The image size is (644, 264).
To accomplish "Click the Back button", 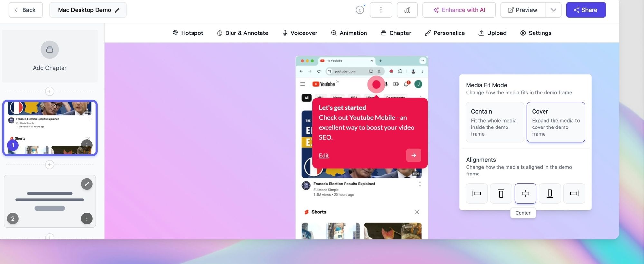I will (x=25, y=10).
